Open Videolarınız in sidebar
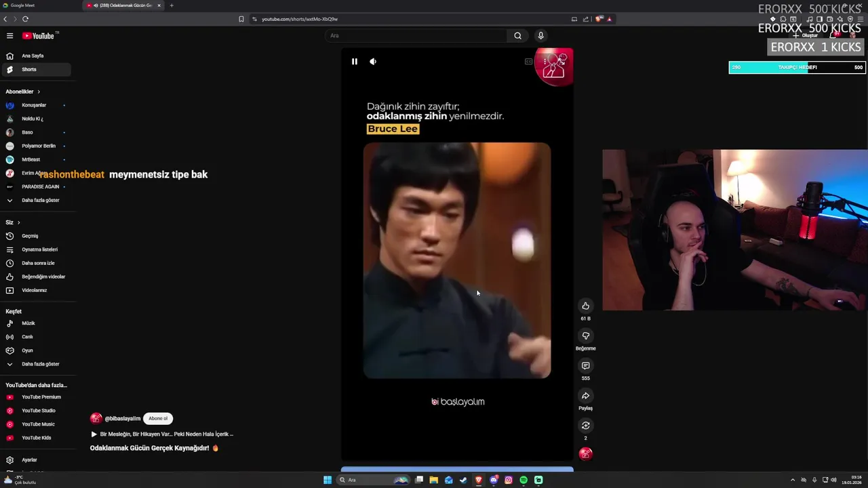This screenshot has height=488, width=868. coord(35,290)
